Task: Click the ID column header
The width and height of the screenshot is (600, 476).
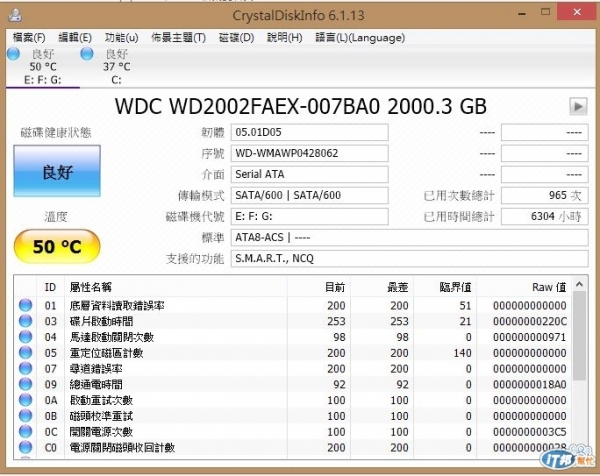Action: (x=50, y=287)
